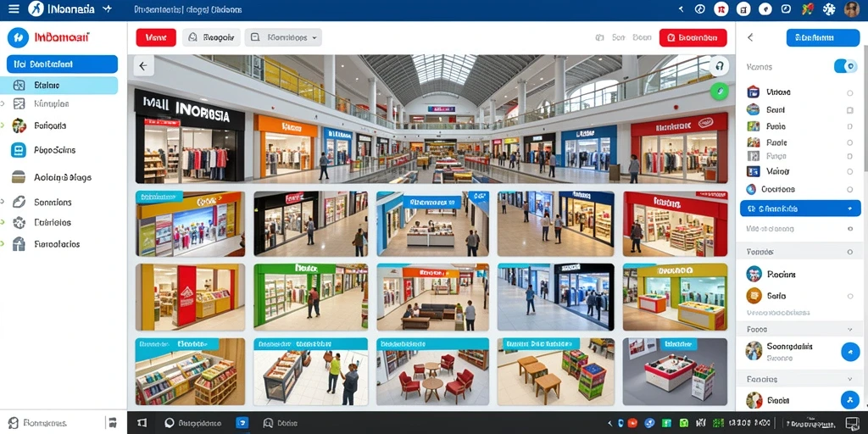Show hidden tray icons via the chevron in the taskbar
The image size is (868, 434).
(609, 424)
